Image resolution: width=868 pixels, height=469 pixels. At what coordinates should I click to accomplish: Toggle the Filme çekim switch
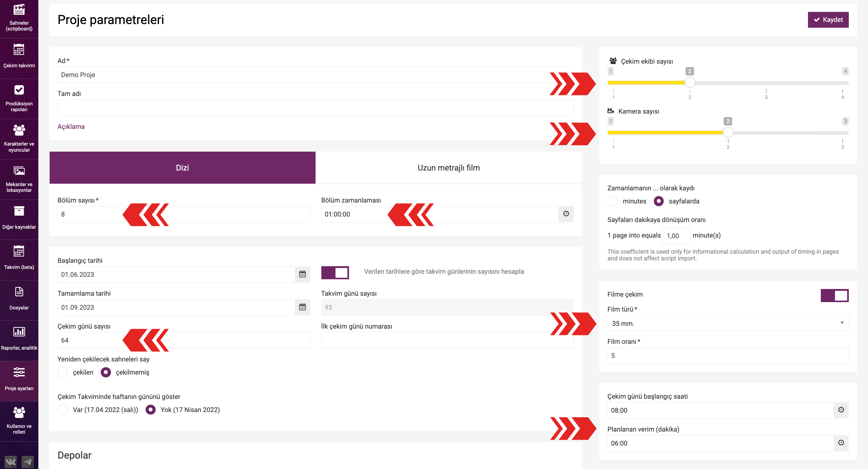point(834,295)
